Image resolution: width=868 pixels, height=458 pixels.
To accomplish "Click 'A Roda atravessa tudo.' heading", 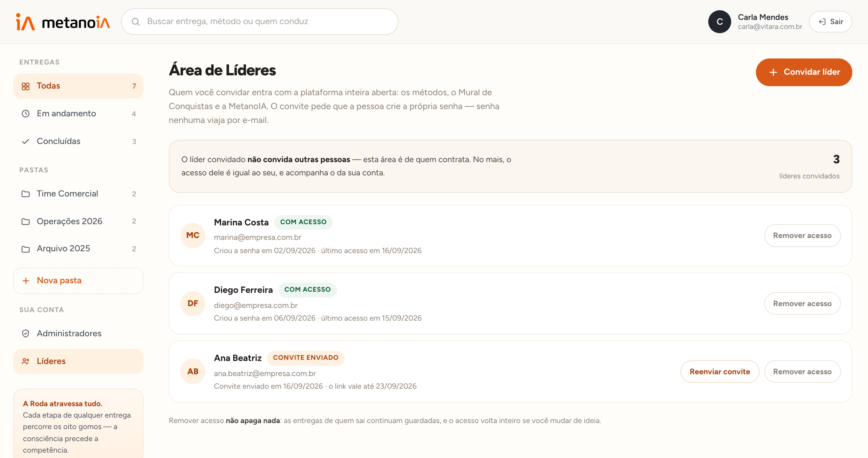I will click(63, 404).
